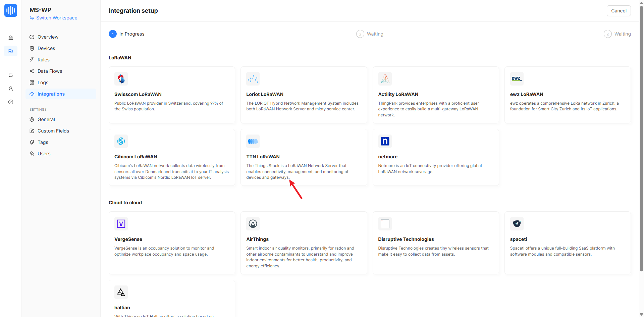
Task: Click the haltian title text
Action: click(122, 308)
